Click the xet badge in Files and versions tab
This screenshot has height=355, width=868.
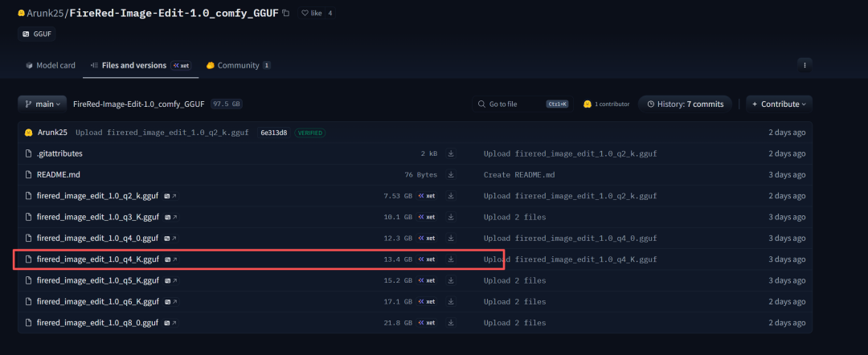pyautogui.click(x=181, y=65)
